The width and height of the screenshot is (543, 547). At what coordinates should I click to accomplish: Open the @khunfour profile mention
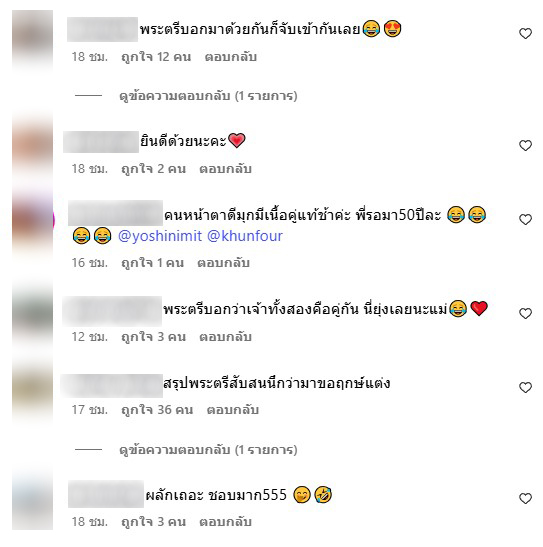coord(245,236)
